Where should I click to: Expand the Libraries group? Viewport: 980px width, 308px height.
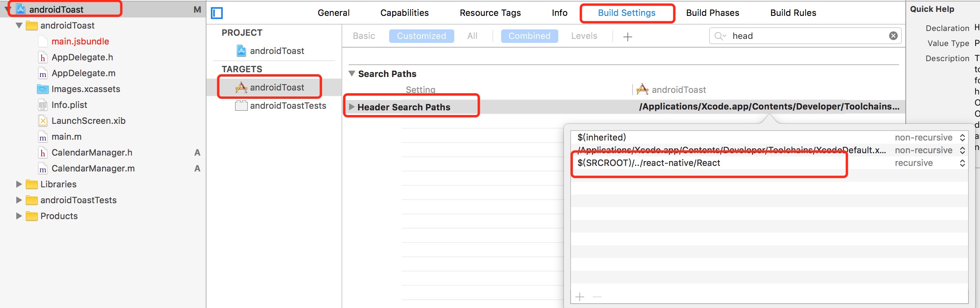pos(19,185)
